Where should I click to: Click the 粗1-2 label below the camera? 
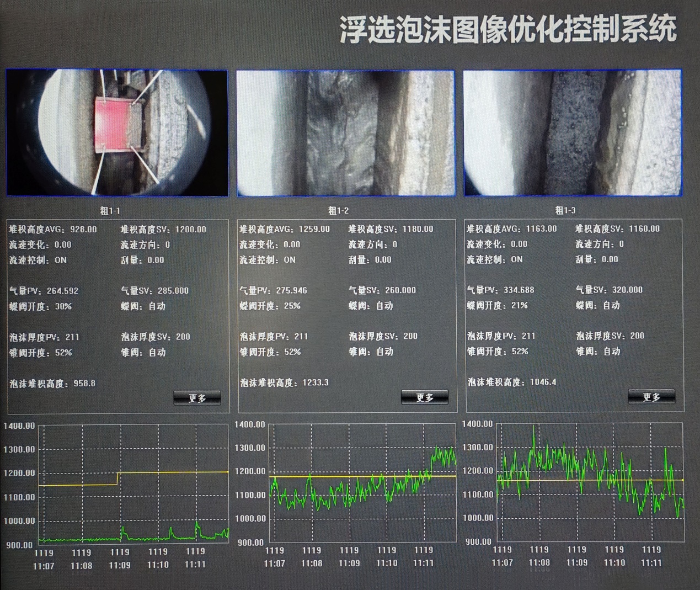(x=338, y=210)
